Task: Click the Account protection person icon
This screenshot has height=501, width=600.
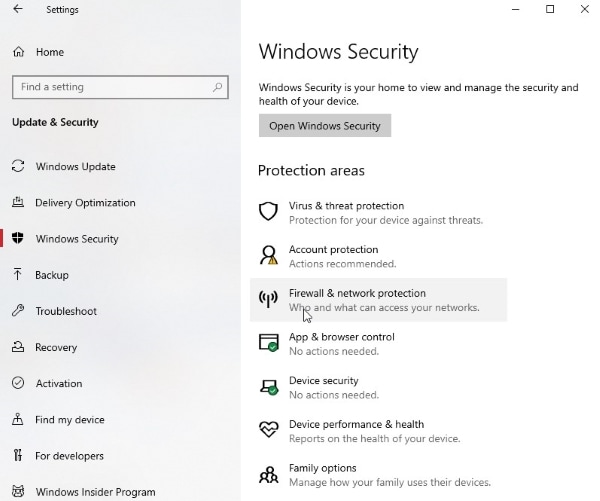Action: pos(268,256)
